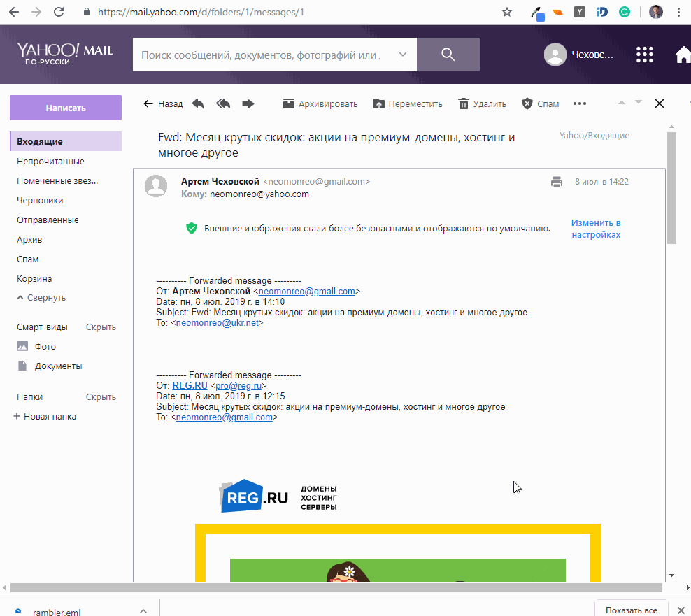Viewport: 691px width, 616px height.
Task: Click the Reply All double-arrow icon
Action: click(223, 104)
